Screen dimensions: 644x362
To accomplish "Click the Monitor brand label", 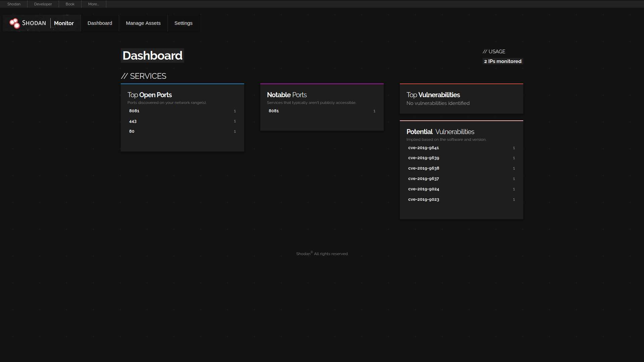I will point(64,23).
